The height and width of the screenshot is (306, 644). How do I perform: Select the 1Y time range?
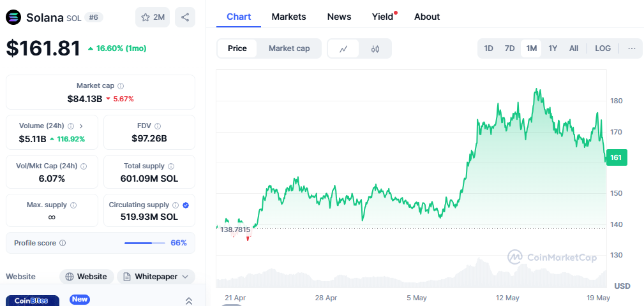(553, 48)
